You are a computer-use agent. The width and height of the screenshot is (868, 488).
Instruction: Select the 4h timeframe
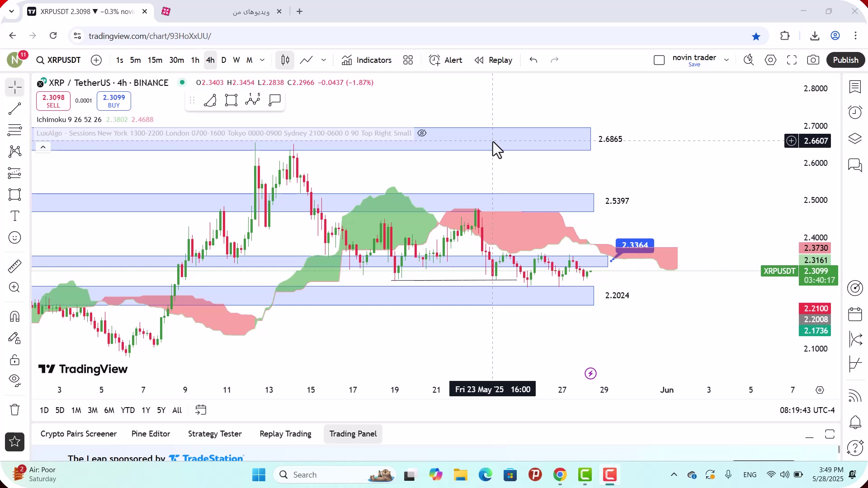coord(210,60)
